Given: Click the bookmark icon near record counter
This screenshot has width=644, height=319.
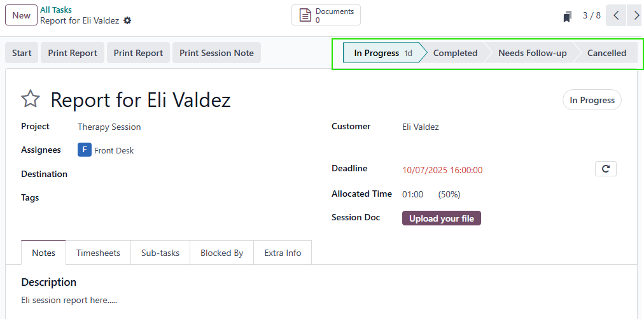Looking at the screenshot, I should point(568,17).
